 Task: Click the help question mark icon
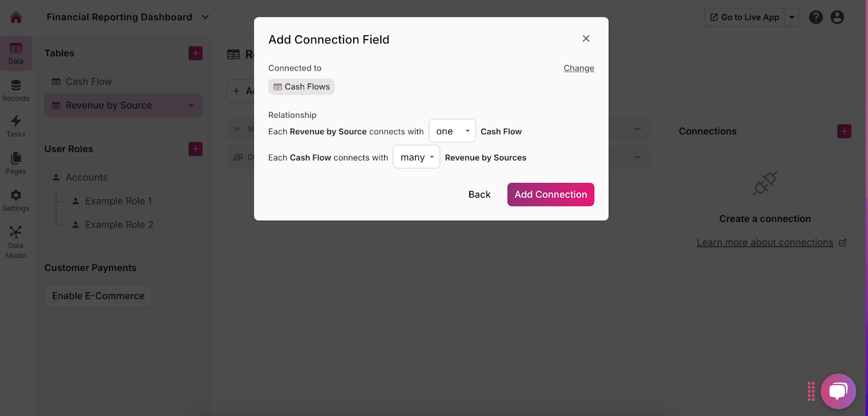815,17
